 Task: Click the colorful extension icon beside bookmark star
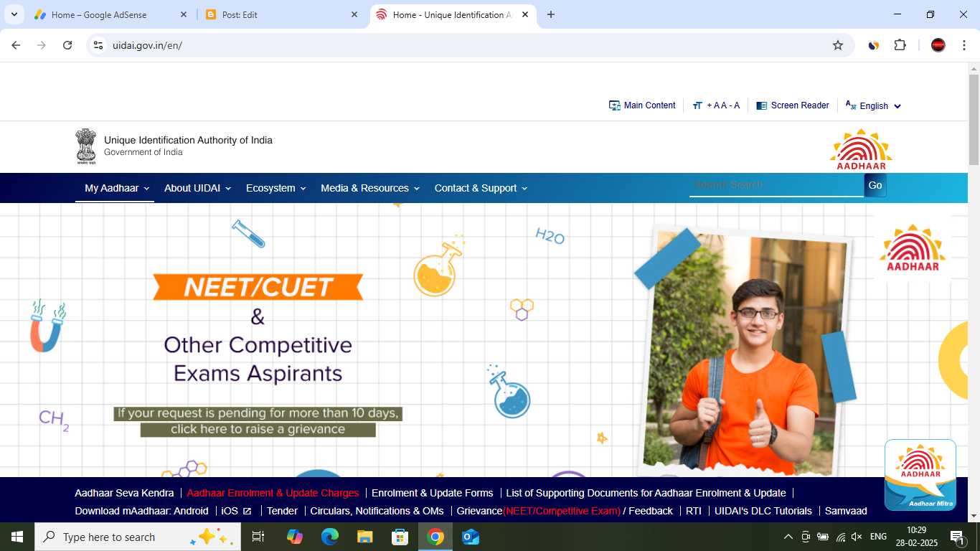point(874,45)
